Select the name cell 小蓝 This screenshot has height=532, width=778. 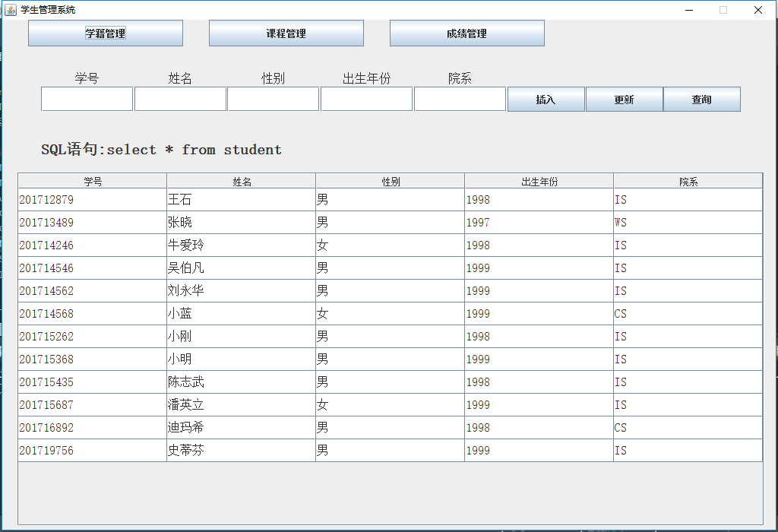click(241, 314)
